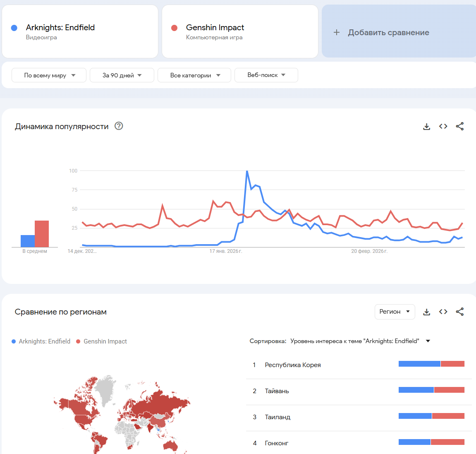Change the Веб-поиск search type
Screen dimensions: 476x454
click(266, 75)
